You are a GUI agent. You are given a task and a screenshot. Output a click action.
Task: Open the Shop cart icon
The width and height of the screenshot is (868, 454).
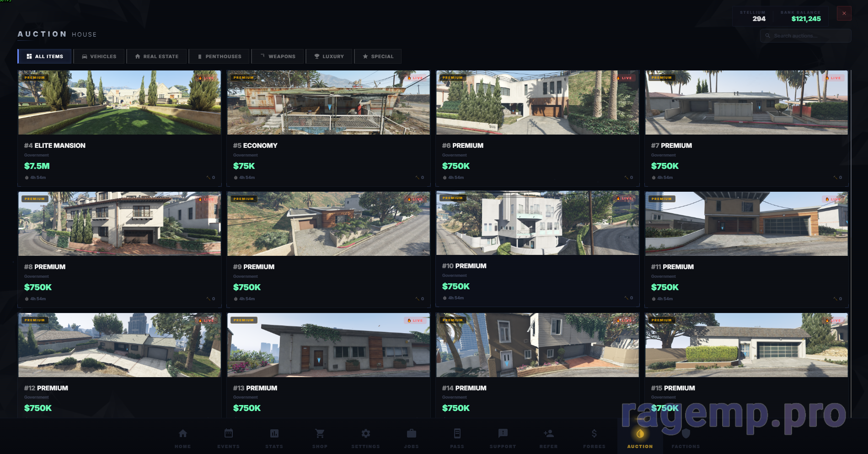point(320,434)
